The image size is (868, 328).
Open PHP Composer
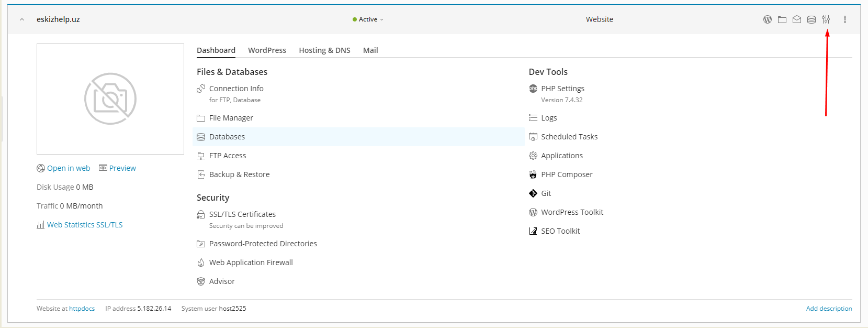coord(566,174)
